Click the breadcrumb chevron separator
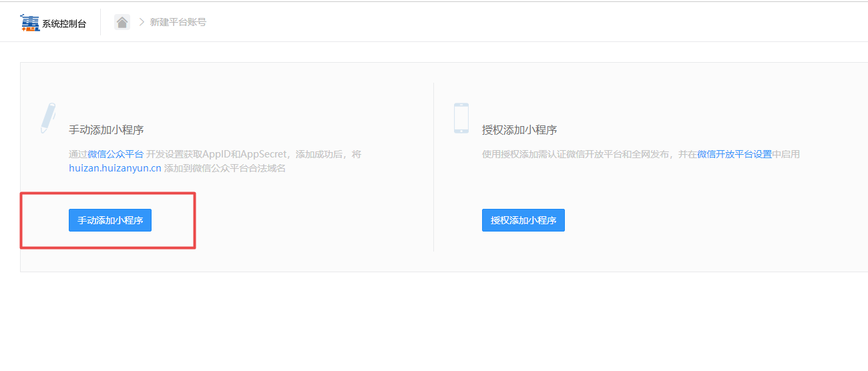This screenshot has height=371, width=868. click(142, 22)
